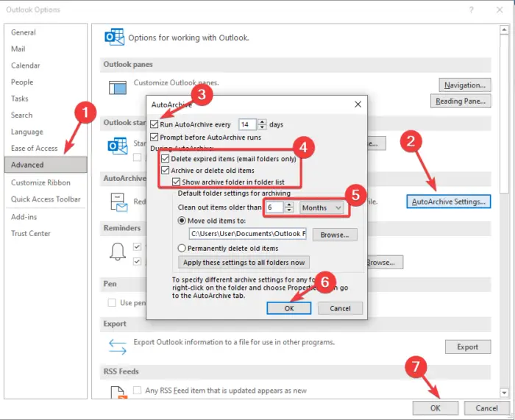Click the Outlook panes layout icon
515x420 pixels.
point(118,88)
